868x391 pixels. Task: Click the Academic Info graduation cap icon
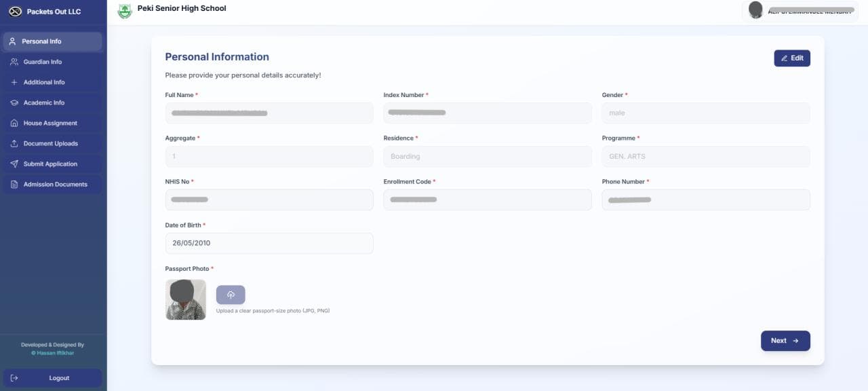click(14, 103)
